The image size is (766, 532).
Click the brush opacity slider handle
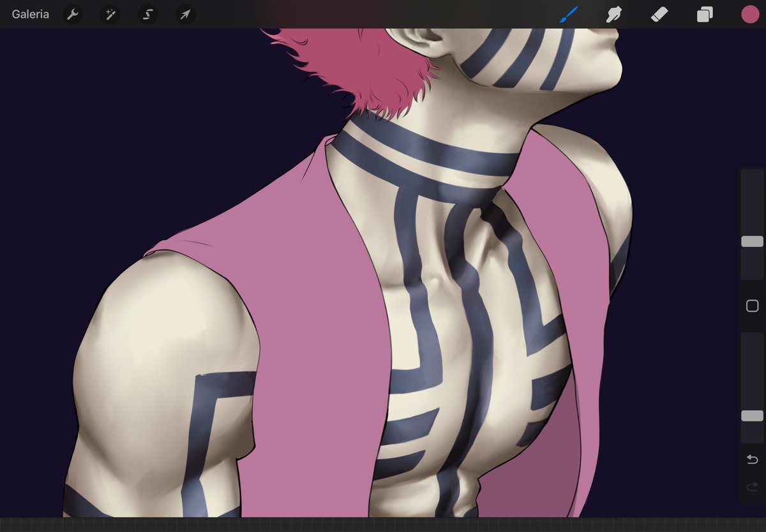tap(752, 416)
